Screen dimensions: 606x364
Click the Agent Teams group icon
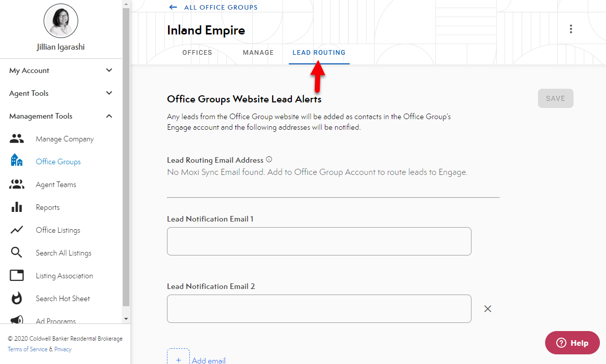coord(17,185)
